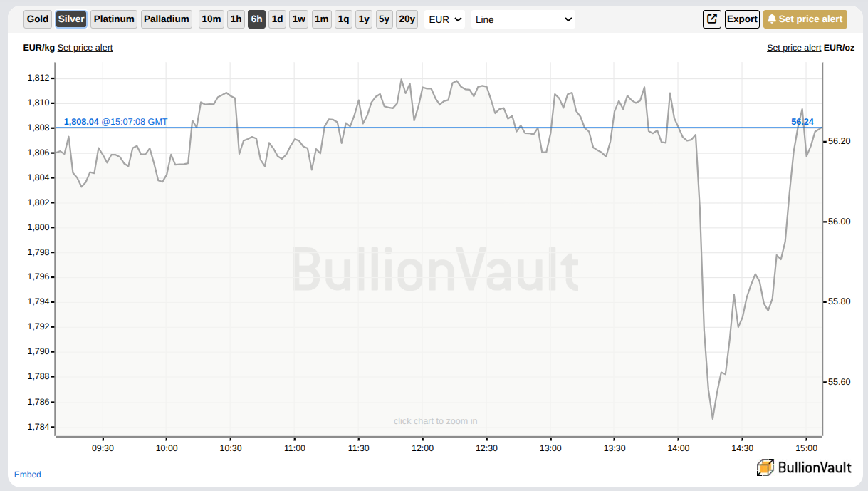Switch chart range to 1h
The height and width of the screenshot is (491, 868).
coord(236,19)
